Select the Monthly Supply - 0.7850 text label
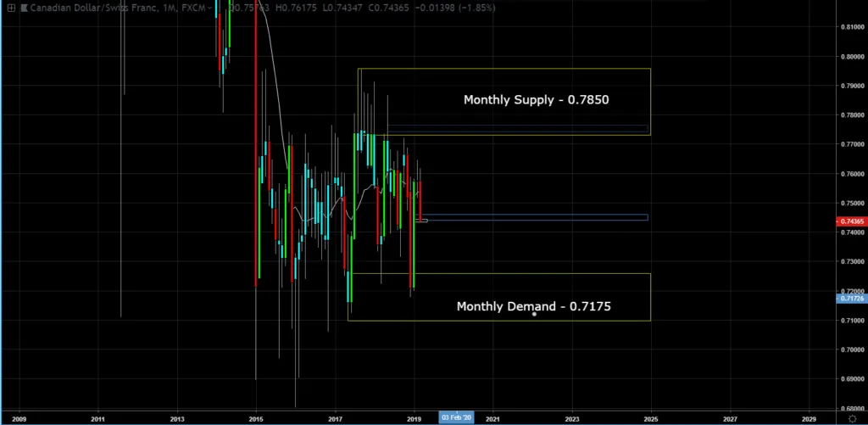 [x=536, y=100]
